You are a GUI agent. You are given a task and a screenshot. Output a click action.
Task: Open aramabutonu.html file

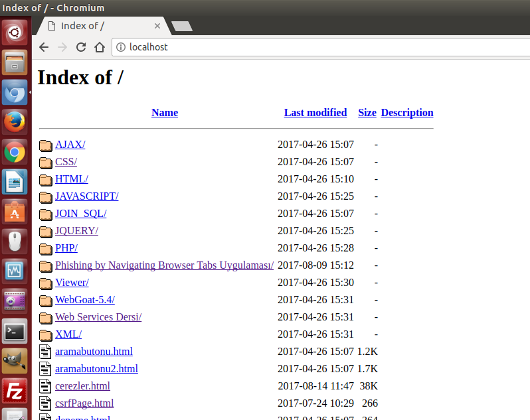(94, 351)
